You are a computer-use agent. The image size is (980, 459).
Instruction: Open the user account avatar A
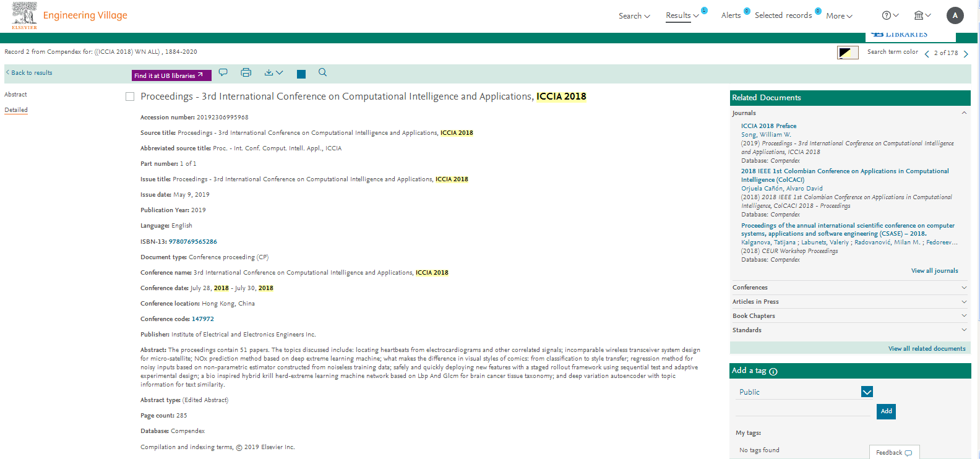(x=955, y=15)
